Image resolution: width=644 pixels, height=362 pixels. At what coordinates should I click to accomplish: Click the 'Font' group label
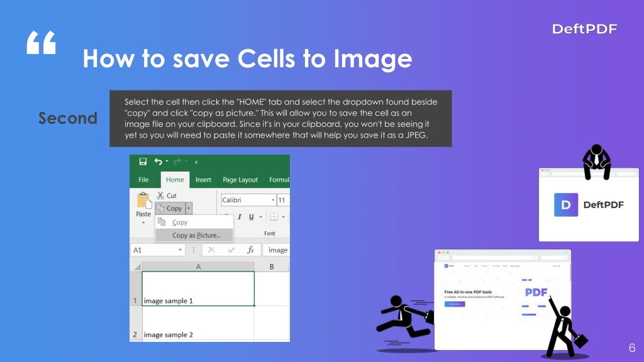click(270, 234)
